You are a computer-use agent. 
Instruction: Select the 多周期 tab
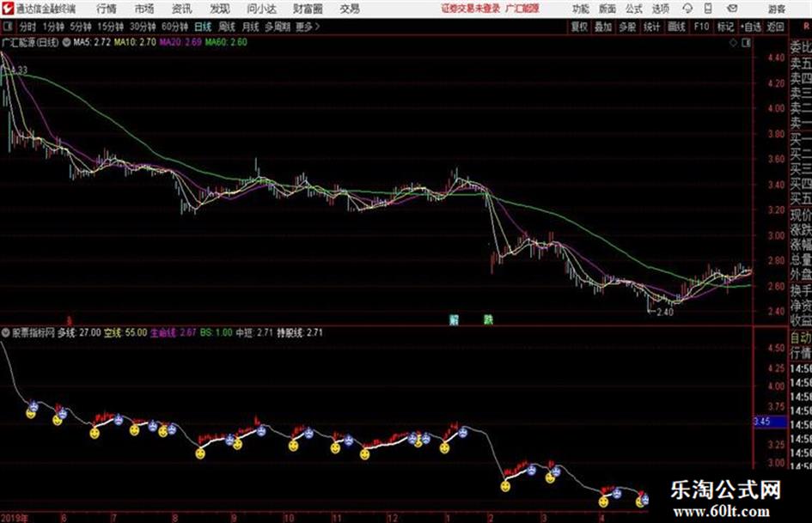pyautogui.click(x=278, y=27)
